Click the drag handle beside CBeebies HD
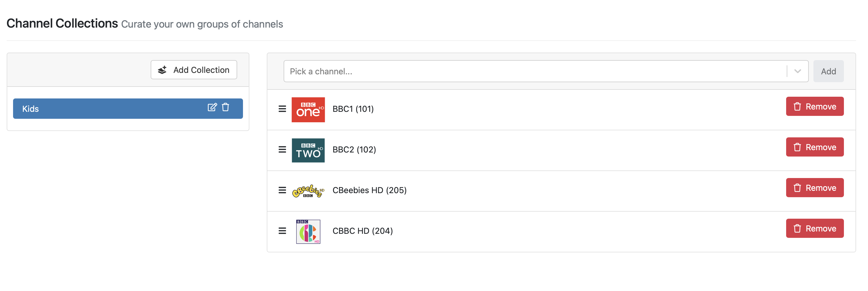The image size is (868, 291). tap(282, 190)
